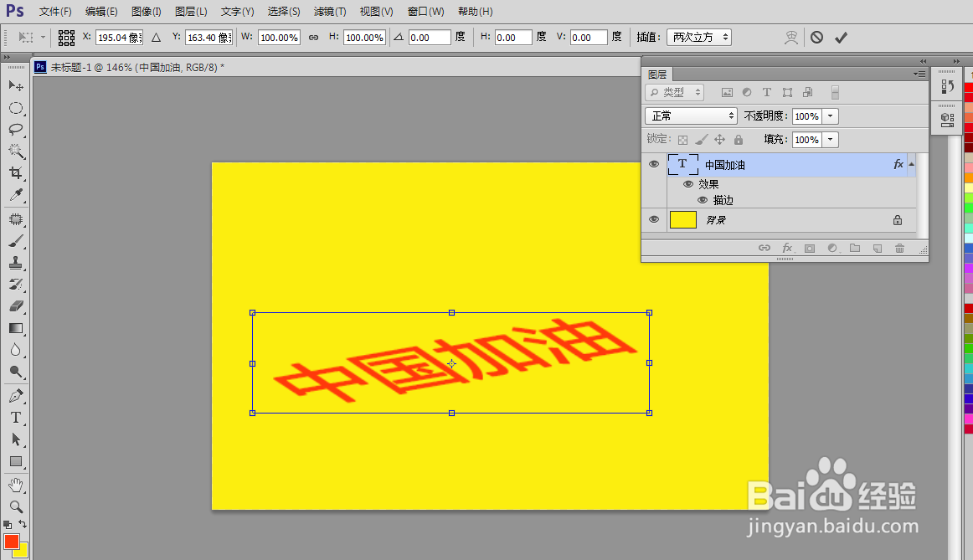
Task: Click the reference point location grid
Action: click(x=66, y=38)
